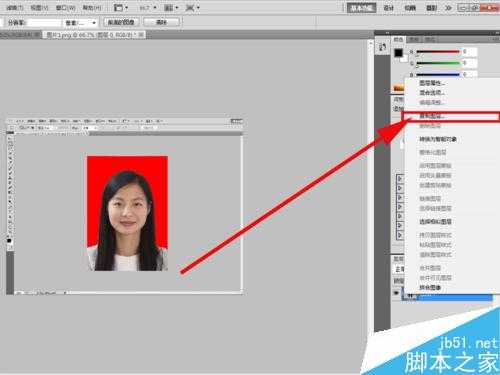Click the R value input field
Image resolution: width=500 pixels, height=375 pixels.
point(469,52)
